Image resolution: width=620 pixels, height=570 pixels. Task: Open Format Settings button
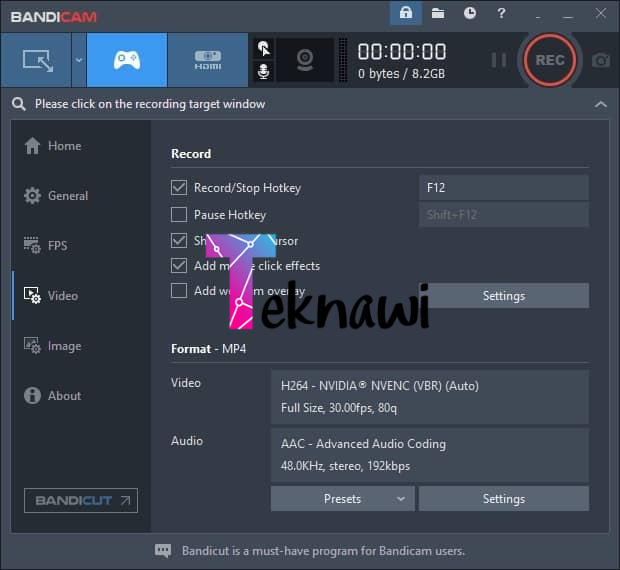(x=504, y=499)
